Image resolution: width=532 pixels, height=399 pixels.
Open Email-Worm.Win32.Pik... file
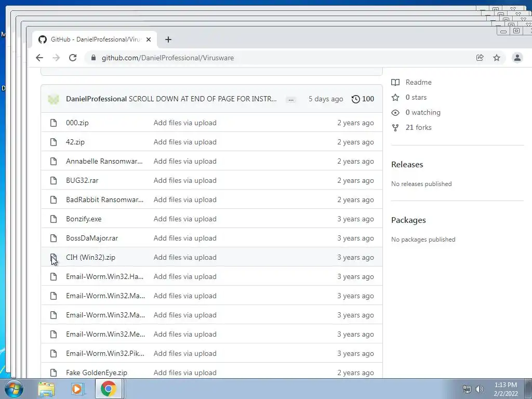(105, 353)
